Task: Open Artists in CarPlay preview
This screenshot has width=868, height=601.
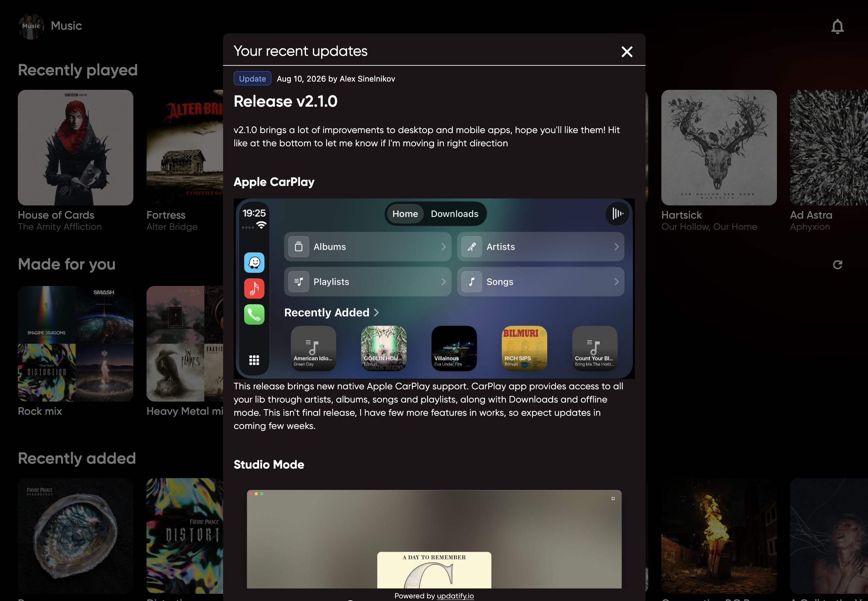Action: [541, 247]
